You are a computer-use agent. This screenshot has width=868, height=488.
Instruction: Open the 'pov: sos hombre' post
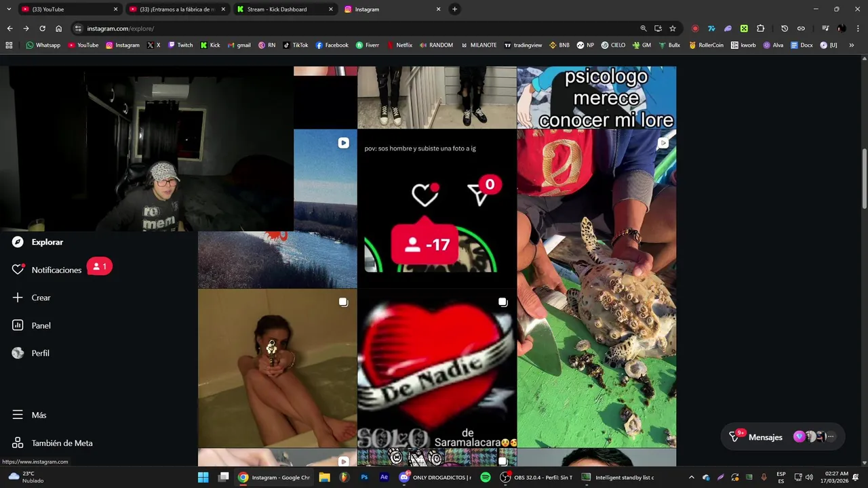(x=437, y=209)
